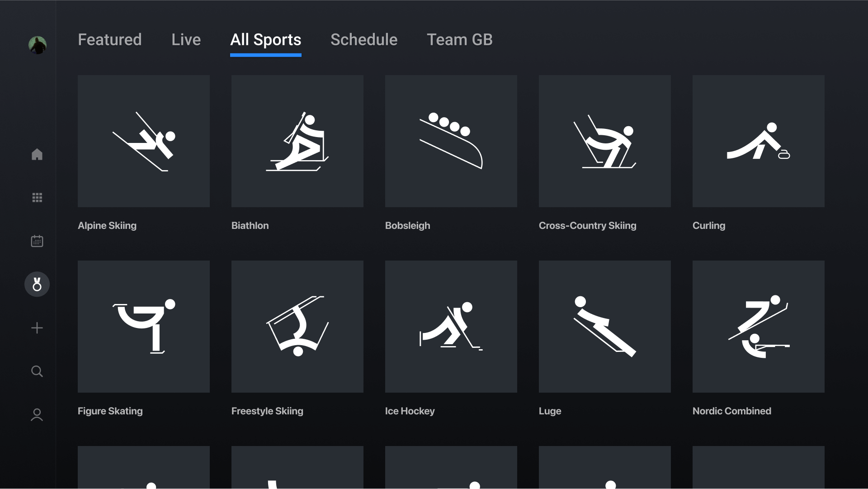Screen dimensions: 868x489
Task: Open the Figure Skating pictogram tile
Action: click(x=144, y=327)
